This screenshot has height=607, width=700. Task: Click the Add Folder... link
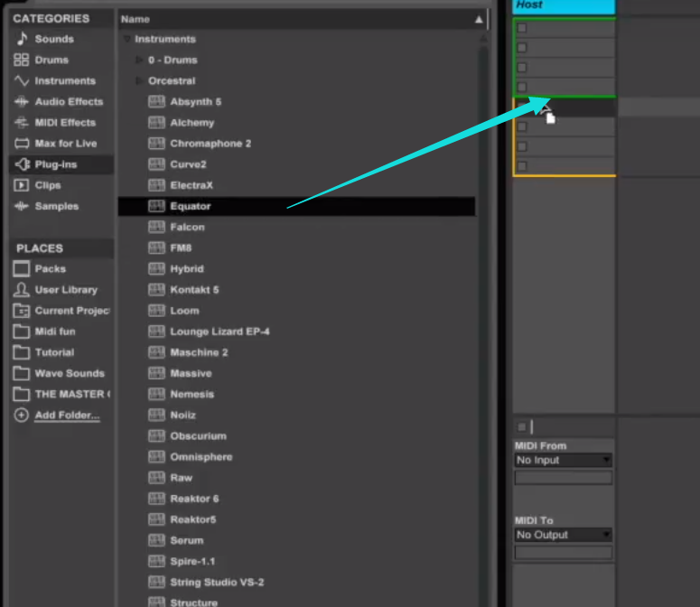(x=68, y=416)
